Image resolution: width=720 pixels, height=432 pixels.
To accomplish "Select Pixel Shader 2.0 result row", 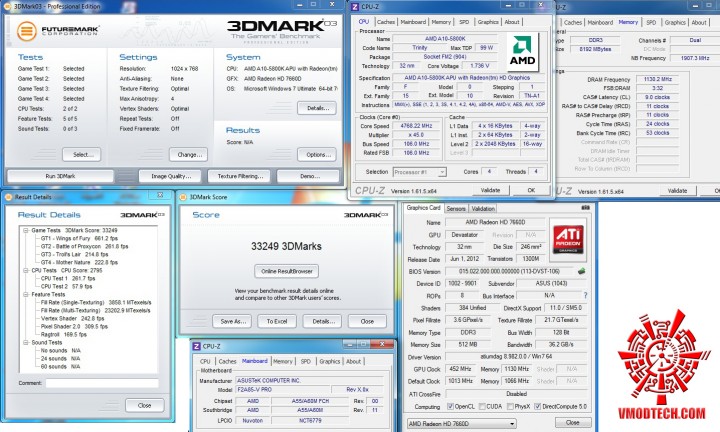I will [74, 326].
